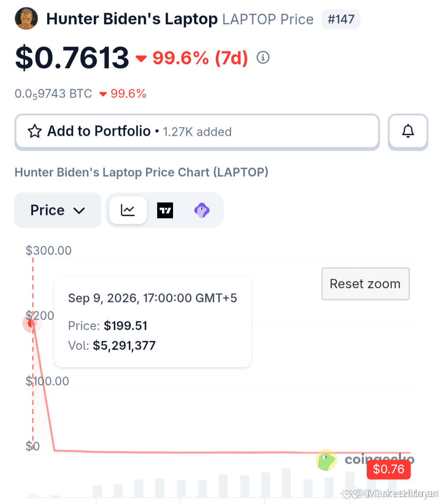Click the star icon in Add to Portfolio
This screenshot has height=504, width=442.
coord(35,131)
